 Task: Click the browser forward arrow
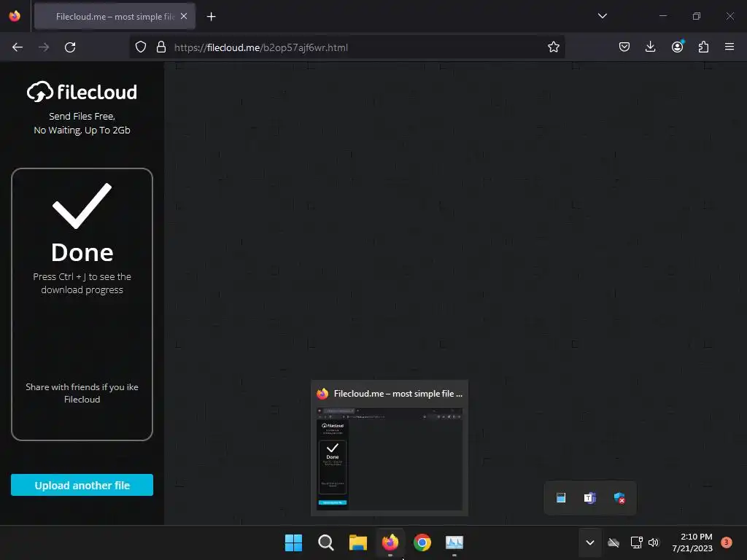click(x=44, y=47)
